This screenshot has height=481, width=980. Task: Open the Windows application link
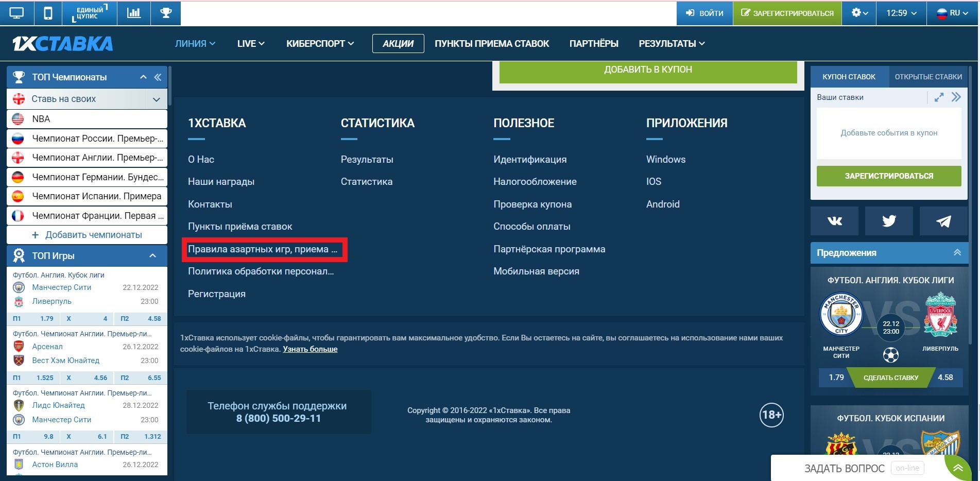[x=666, y=160]
